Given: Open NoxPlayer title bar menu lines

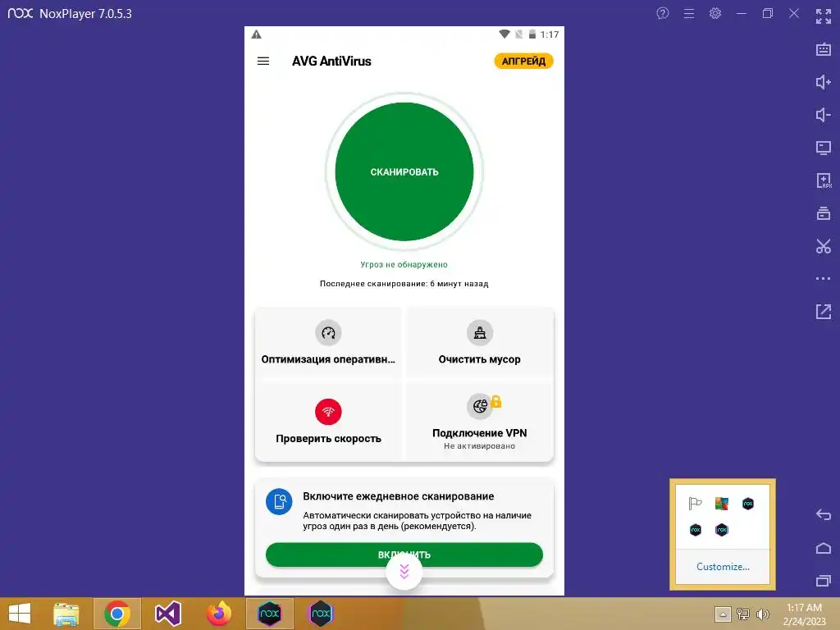Looking at the screenshot, I should pos(689,13).
